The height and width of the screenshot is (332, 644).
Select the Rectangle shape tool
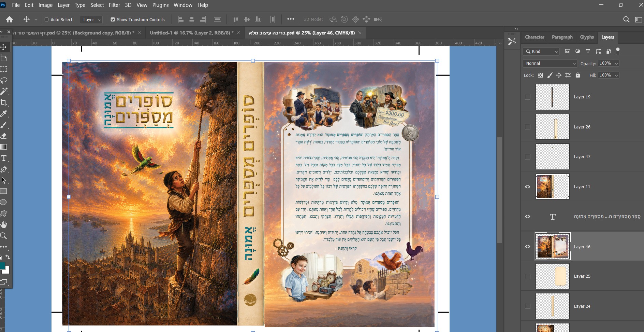coord(3,191)
